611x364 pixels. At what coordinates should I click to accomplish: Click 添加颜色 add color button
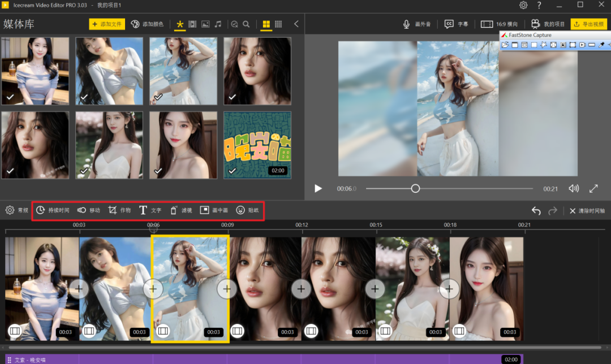[x=147, y=24]
